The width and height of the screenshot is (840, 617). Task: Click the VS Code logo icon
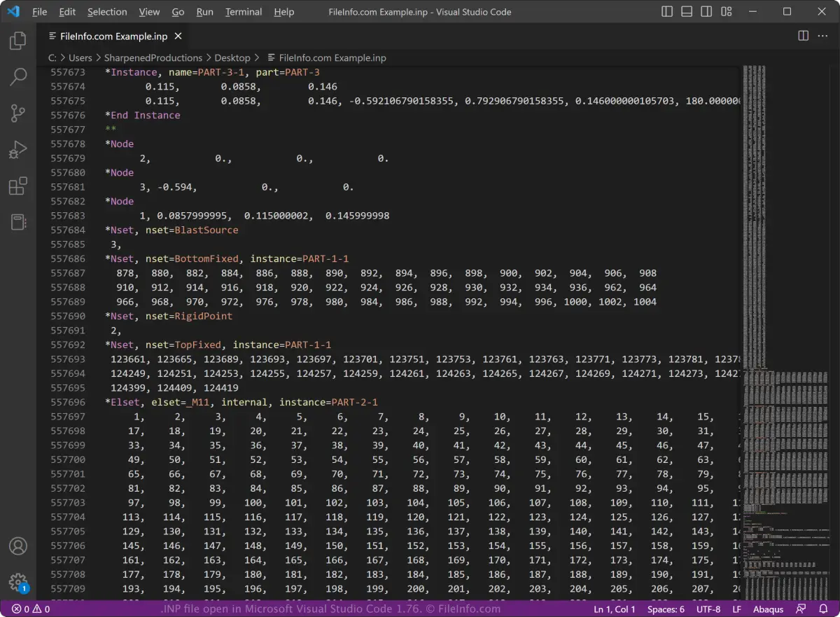pyautogui.click(x=13, y=12)
